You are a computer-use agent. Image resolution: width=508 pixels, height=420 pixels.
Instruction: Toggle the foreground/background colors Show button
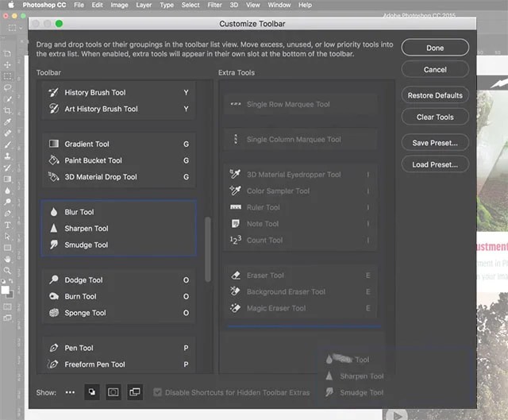click(92, 392)
